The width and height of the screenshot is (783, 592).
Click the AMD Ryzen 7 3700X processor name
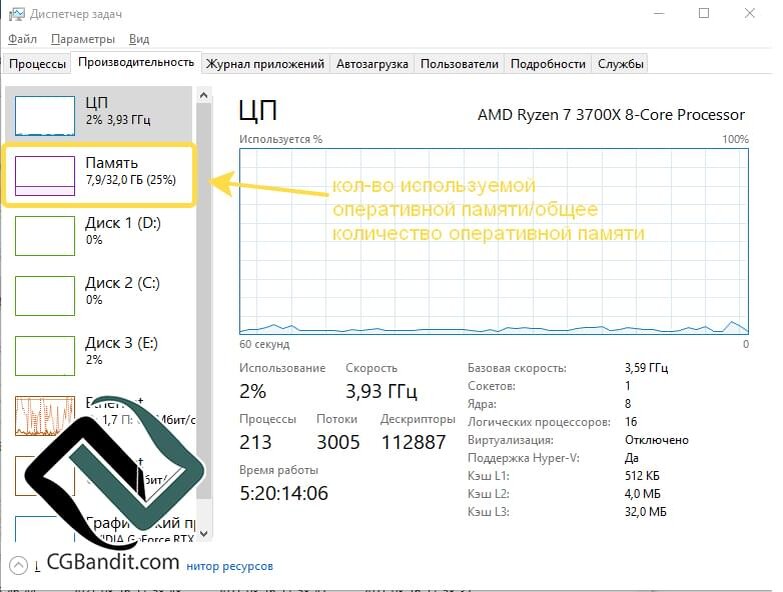click(611, 115)
